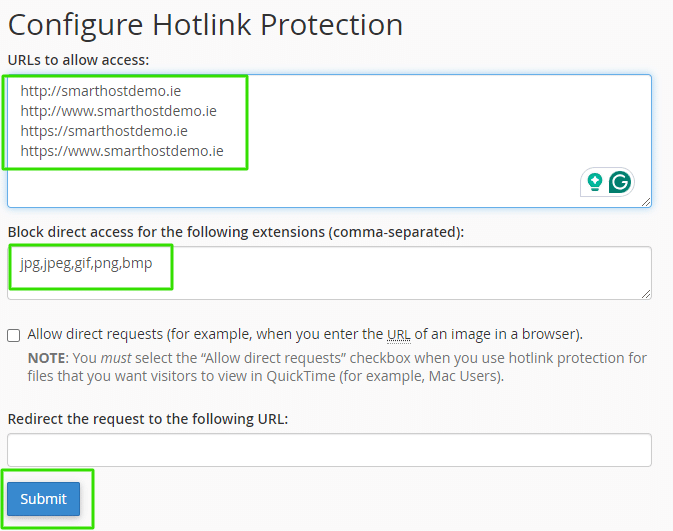This screenshot has width=673, height=531.
Task: Click the Grammarly lightbulb suggestions icon
Action: [595, 182]
